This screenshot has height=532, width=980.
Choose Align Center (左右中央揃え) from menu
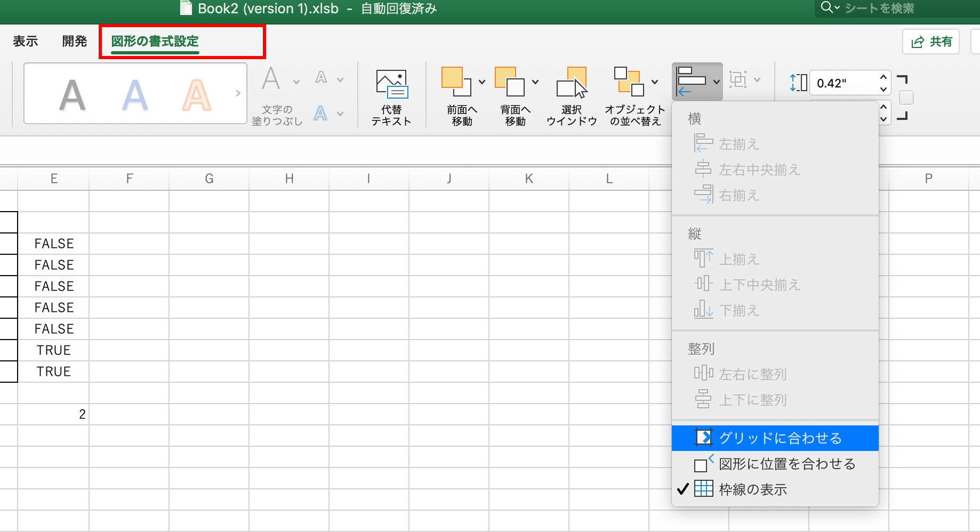[775, 170]
